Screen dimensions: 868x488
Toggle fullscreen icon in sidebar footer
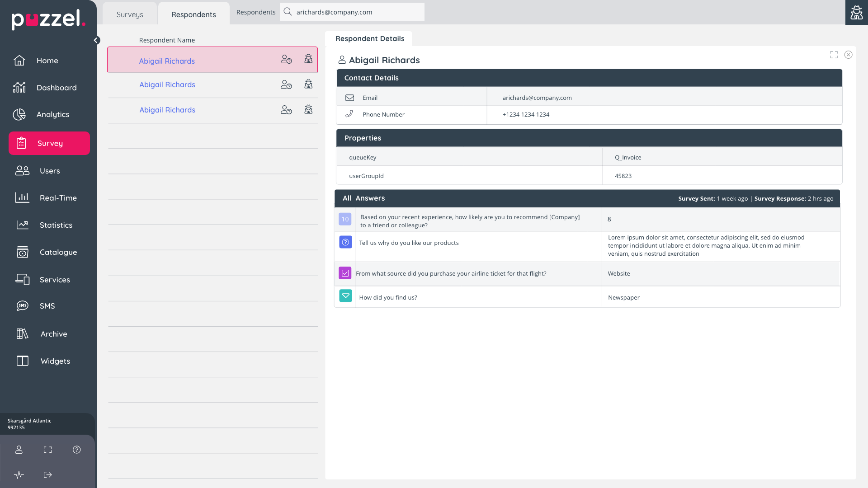tap(48, 450)
